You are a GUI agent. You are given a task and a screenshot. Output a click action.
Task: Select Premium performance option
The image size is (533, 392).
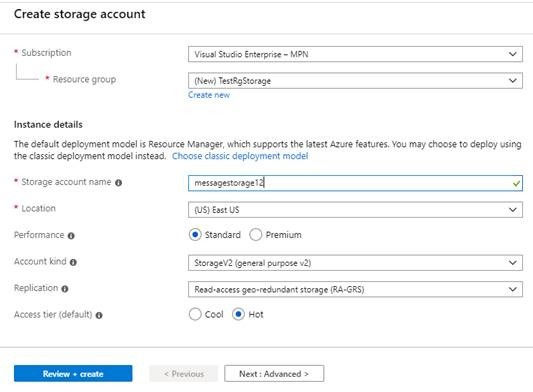click(x=256, y=235)
